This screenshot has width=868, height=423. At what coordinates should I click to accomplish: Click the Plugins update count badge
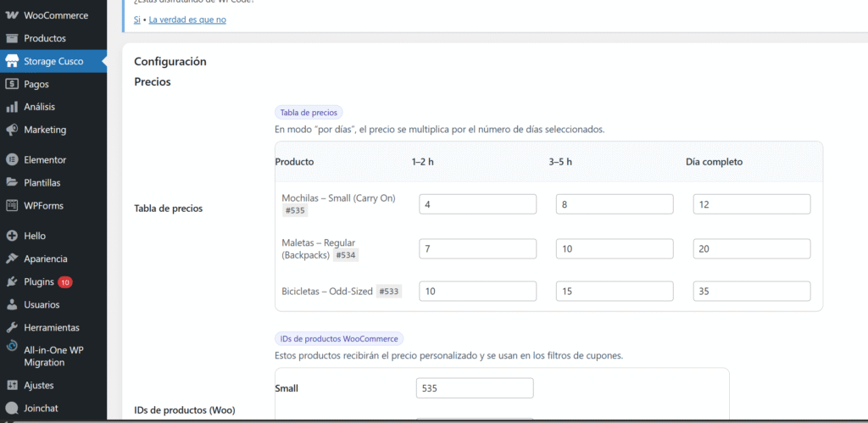(x=65, y=281)
